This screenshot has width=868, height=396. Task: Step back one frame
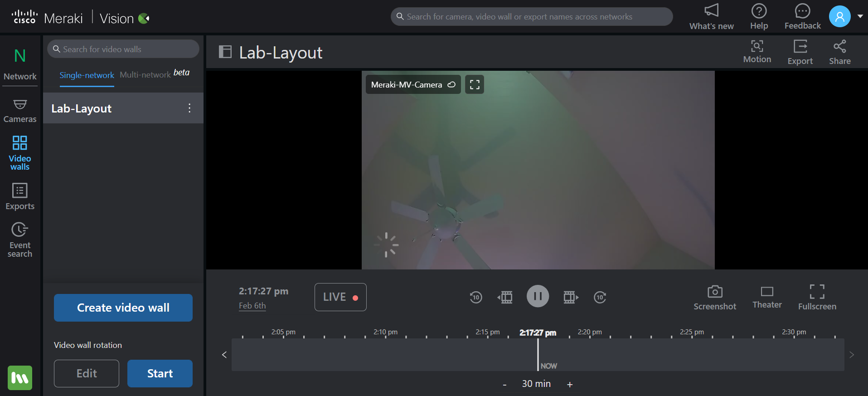click(x=505, y=297)
